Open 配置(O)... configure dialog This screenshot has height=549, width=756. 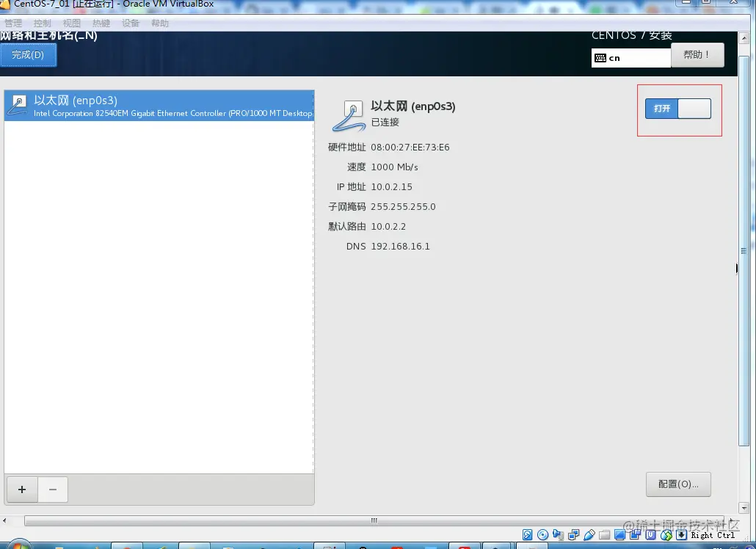[678, 484]
